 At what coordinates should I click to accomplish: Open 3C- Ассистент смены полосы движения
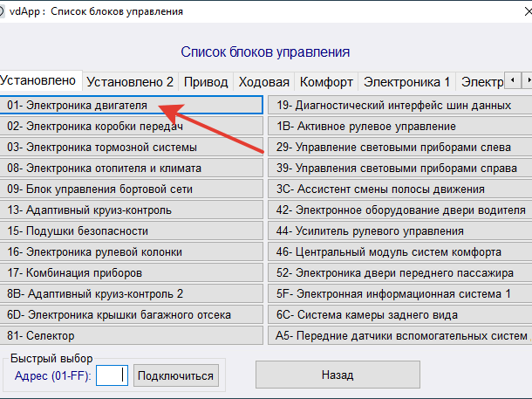[x=400, y=189]
